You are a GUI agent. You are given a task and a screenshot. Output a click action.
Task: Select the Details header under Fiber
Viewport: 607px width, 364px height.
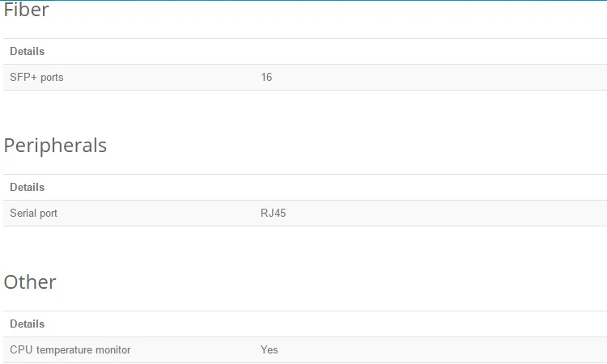pyautogui.click(x=27, y=52)
